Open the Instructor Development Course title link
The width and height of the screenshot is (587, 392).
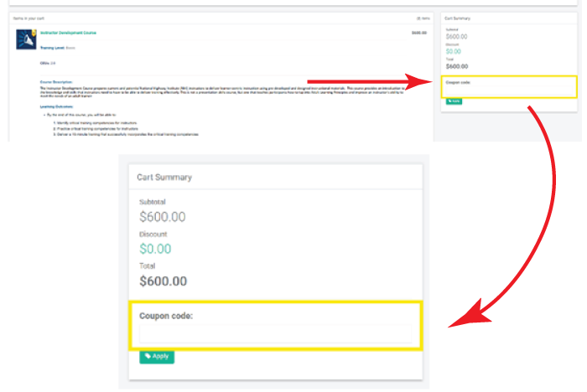68,33
